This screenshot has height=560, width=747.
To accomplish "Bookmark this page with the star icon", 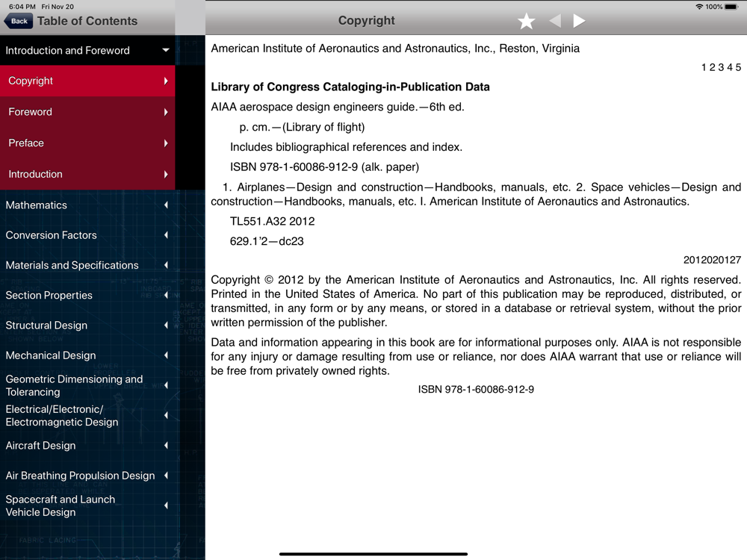I will pyautogui.click(x=526, y=21).
